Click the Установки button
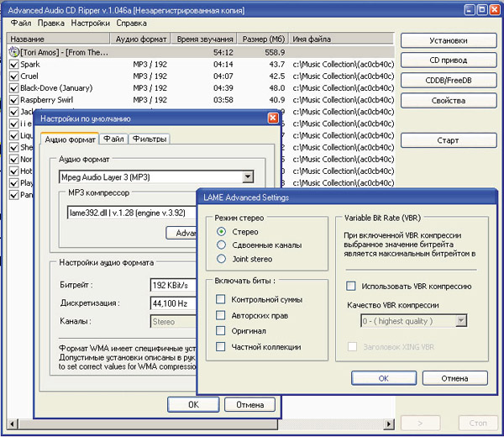504x437 pixels. pos(449,40)
